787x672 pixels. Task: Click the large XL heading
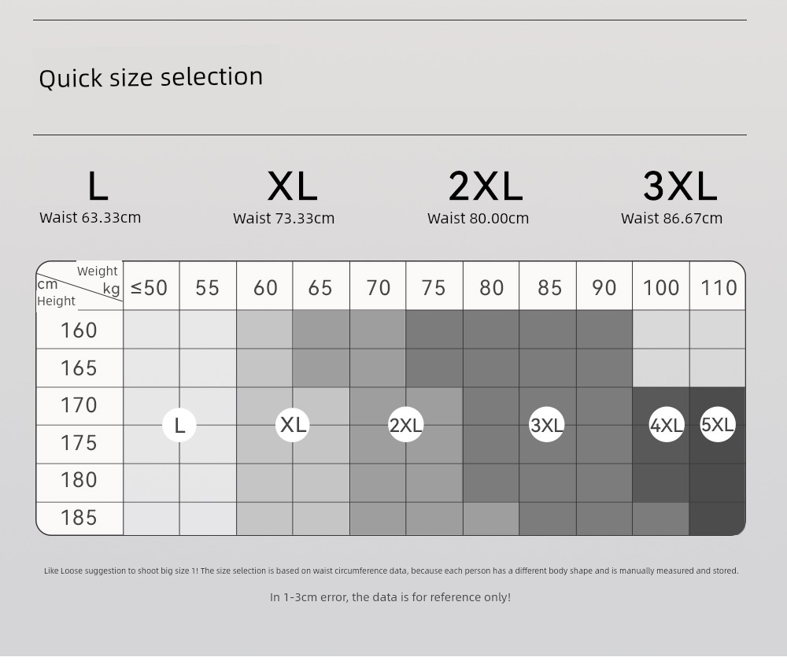293,186
